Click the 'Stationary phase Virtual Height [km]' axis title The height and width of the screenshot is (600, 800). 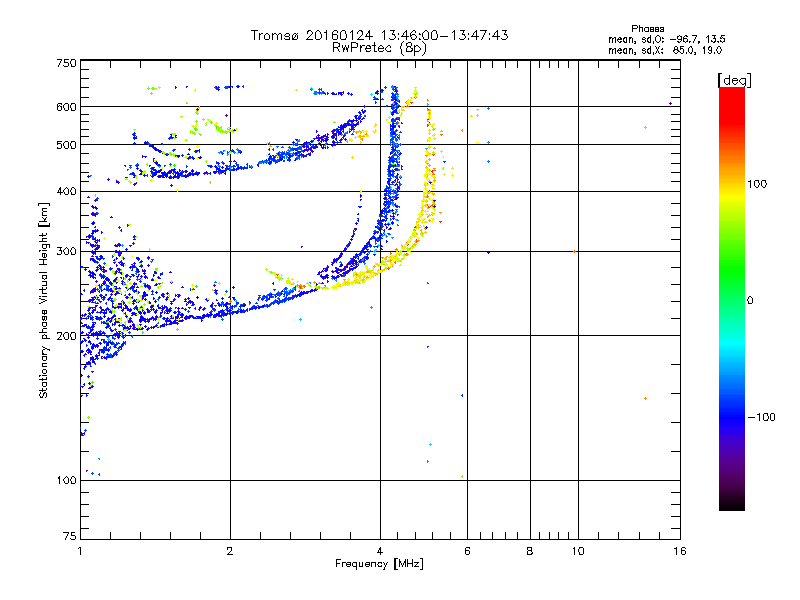coord(43,301)
